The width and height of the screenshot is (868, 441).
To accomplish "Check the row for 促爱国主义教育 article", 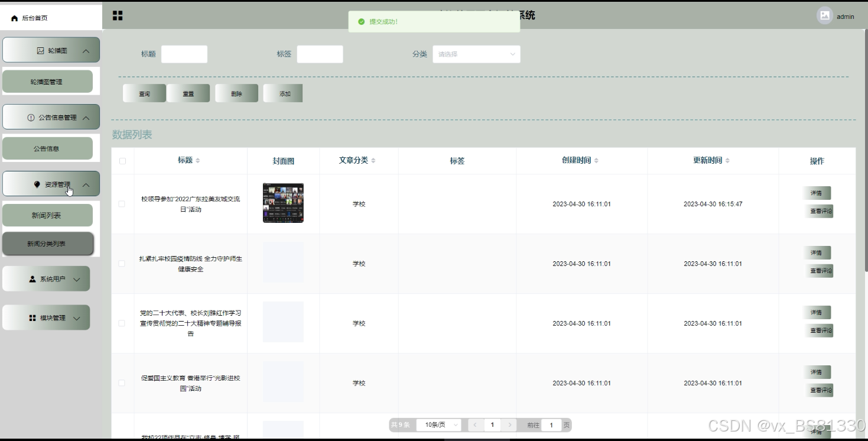I will tap(122, 383).
